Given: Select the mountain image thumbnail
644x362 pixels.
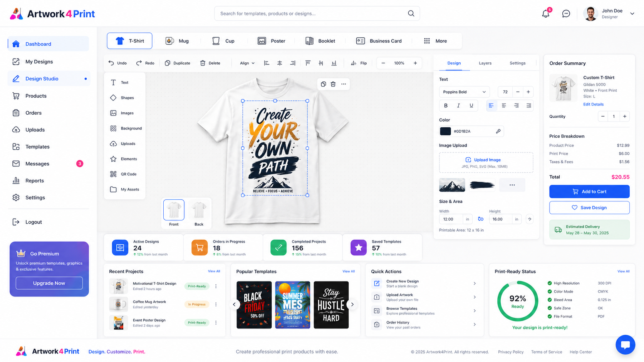Looking at the screenshot, I should pyautogui.click(x=452, y=185).
